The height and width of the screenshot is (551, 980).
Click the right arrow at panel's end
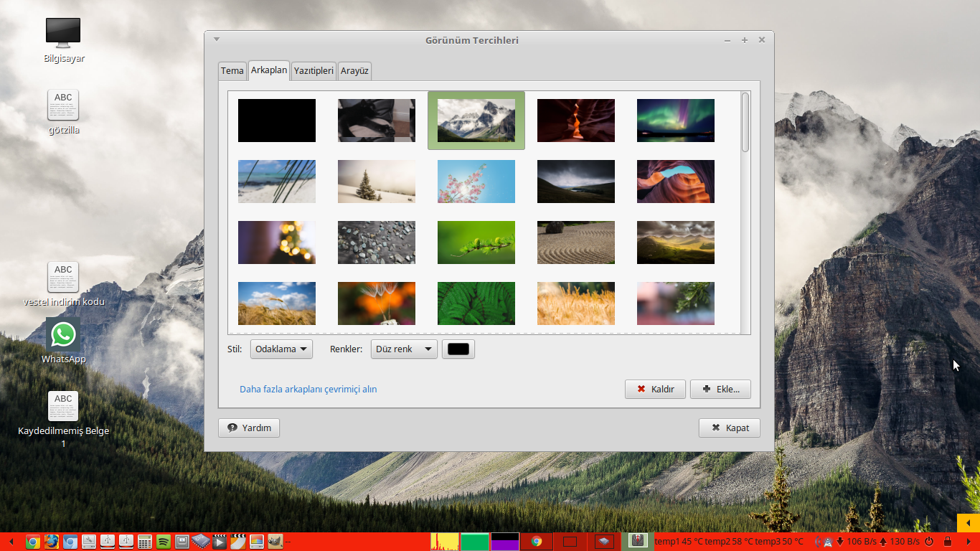point(969,542)
